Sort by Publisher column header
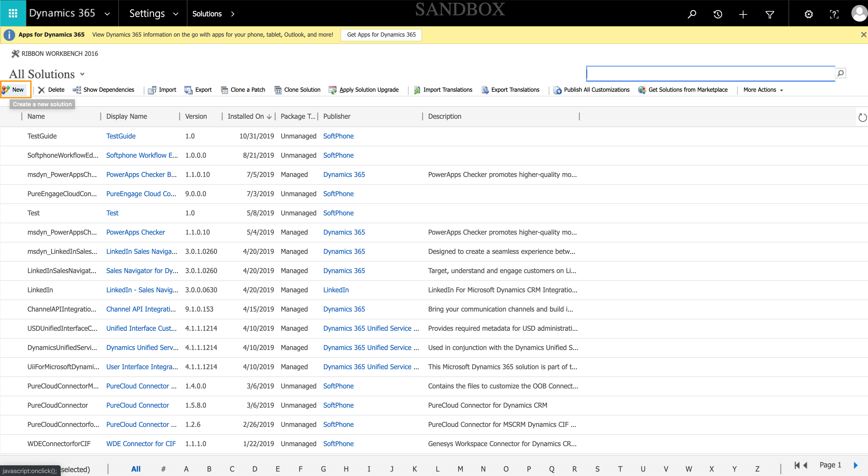 [x=337, y=116]
